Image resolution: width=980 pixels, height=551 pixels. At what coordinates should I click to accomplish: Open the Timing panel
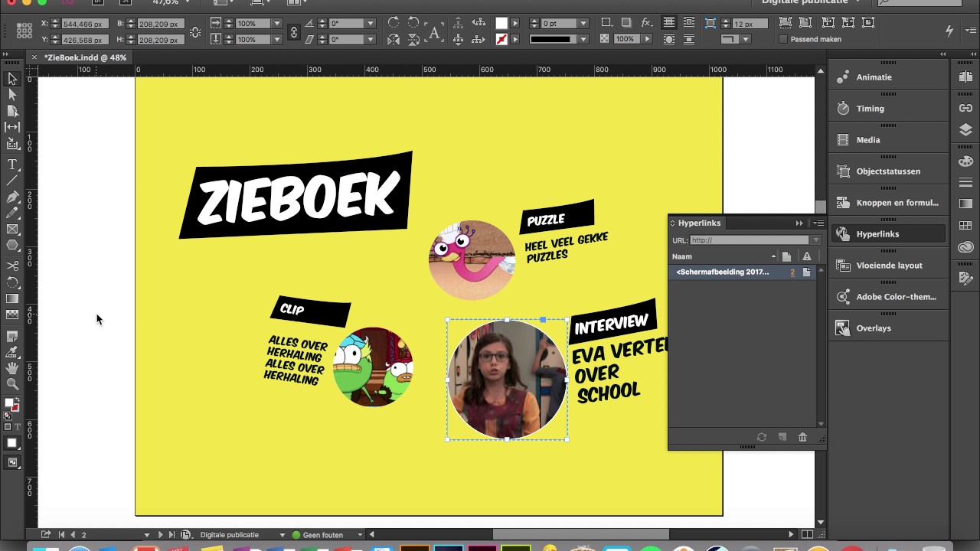click(888, 109)
